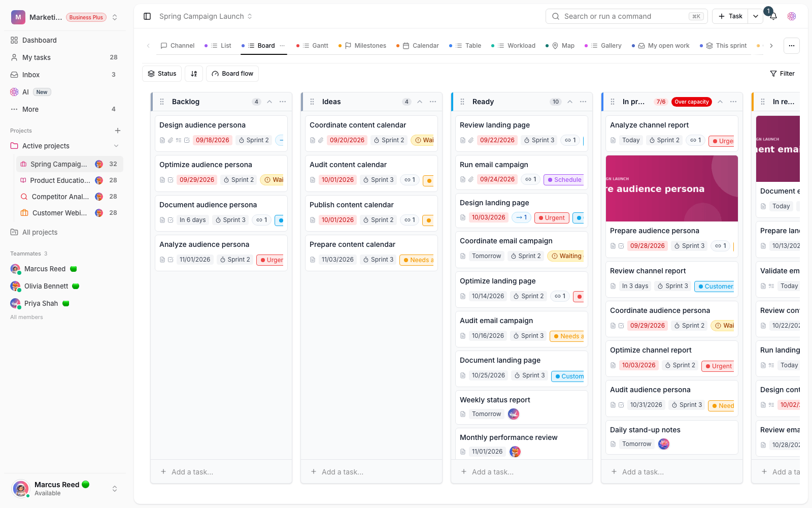Click the Status grouping button
Screen dimensions: 812x508
pos(162,74)
